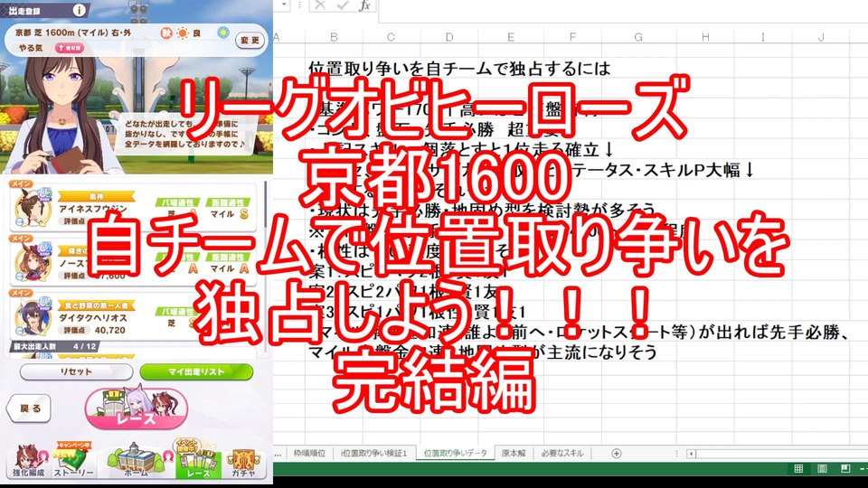
Task: Switch to Page Layout view icon
Action: pyautogui.click(x=822, y=469)
